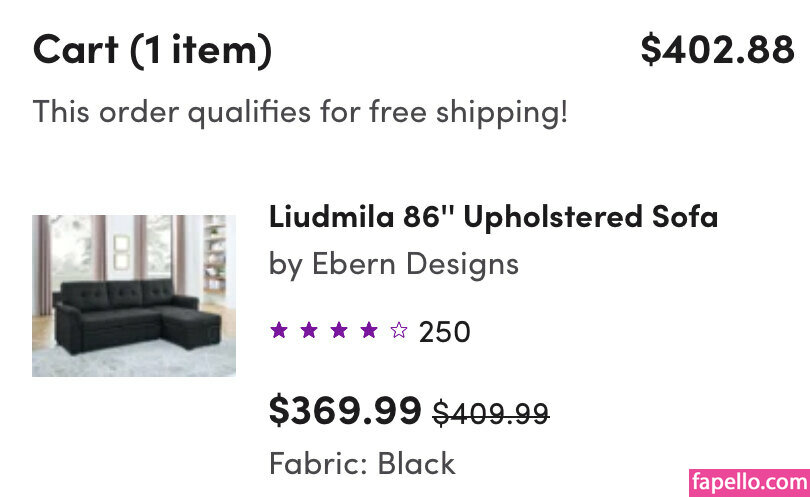Click the (1 item) count in the heading
The image size is (810, 497).
coord(201,49)
